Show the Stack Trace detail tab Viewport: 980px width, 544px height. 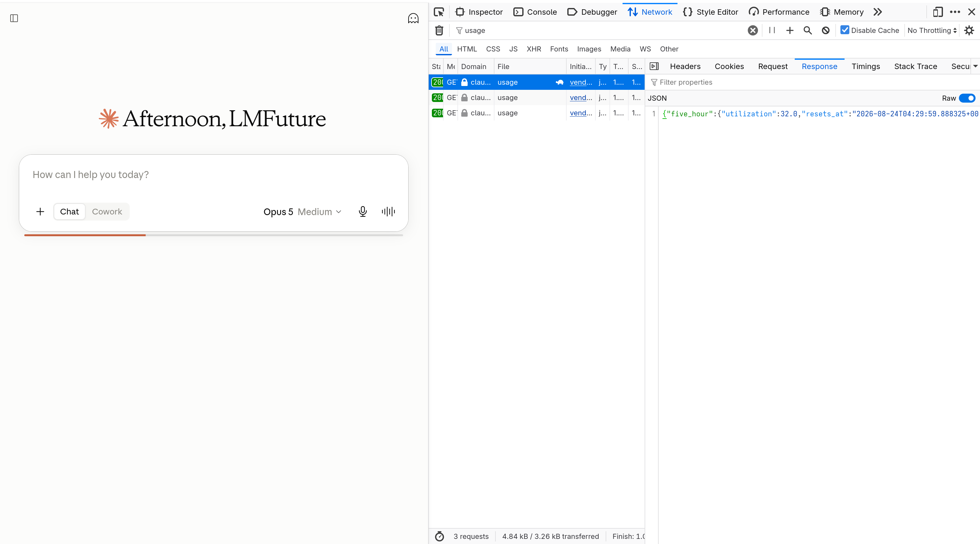coord(915,66)
